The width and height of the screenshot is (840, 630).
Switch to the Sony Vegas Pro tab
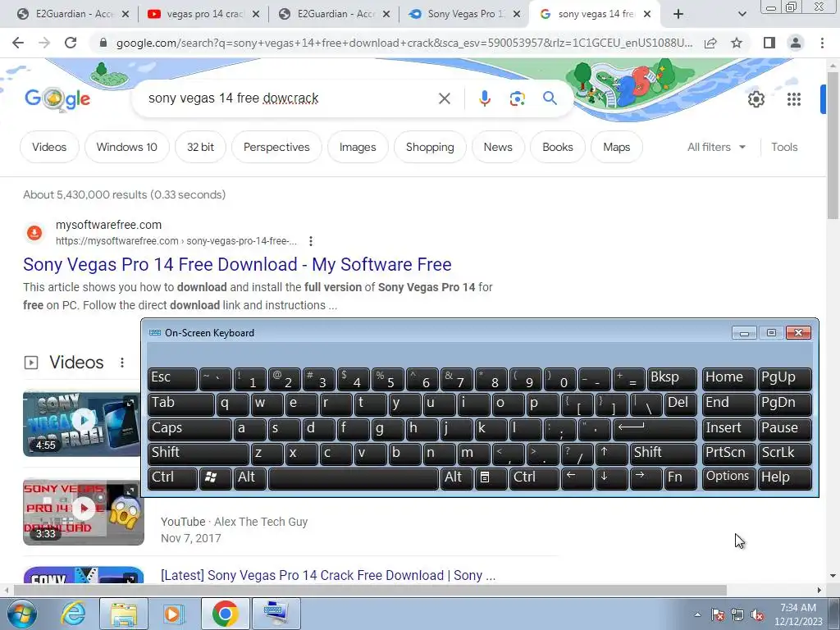[464, 14]
